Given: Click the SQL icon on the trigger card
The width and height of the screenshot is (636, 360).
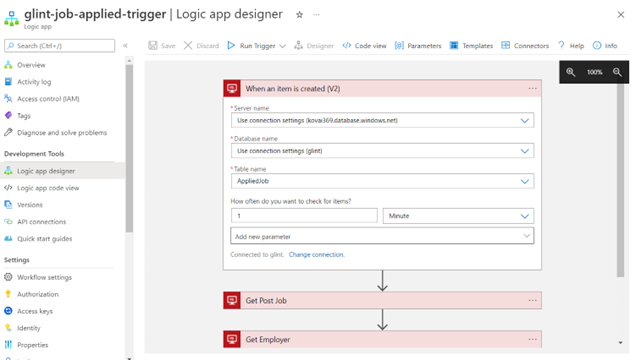Looking at the screenshot, I should click(232, 88).
